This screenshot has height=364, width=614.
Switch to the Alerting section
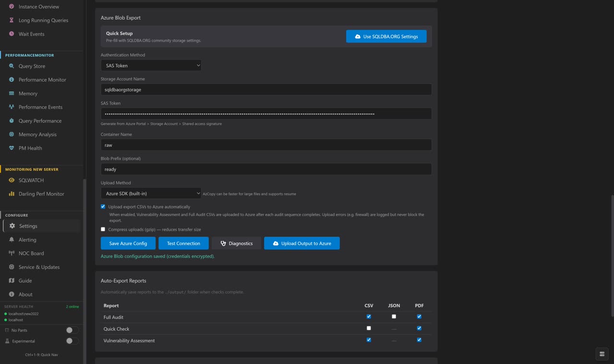pyautogui.click(x=28, y=239)
